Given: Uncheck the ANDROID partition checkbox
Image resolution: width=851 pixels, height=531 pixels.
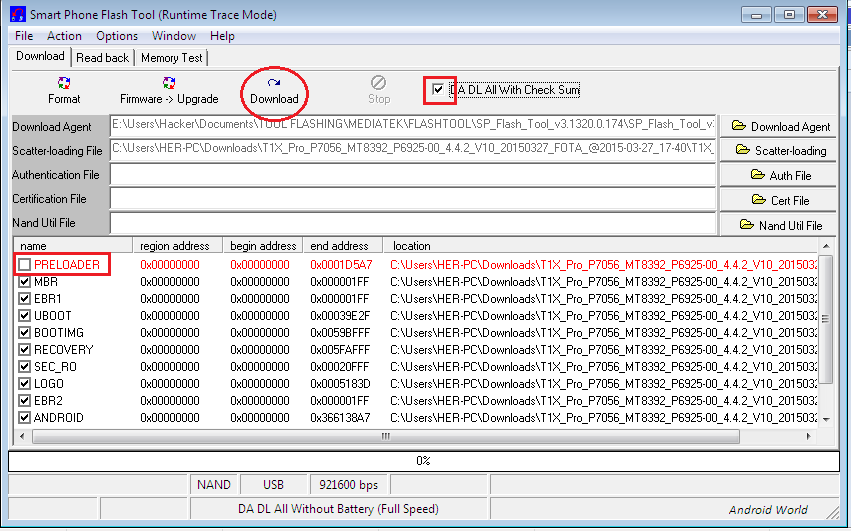Looking at the screenshot, I should (x=24, y=418).
